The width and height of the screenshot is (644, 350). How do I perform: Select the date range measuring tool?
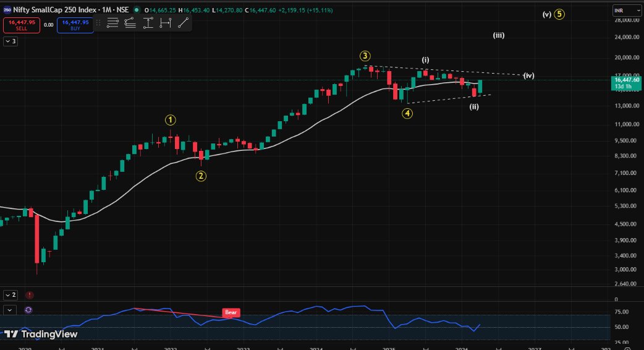(166, 23)
